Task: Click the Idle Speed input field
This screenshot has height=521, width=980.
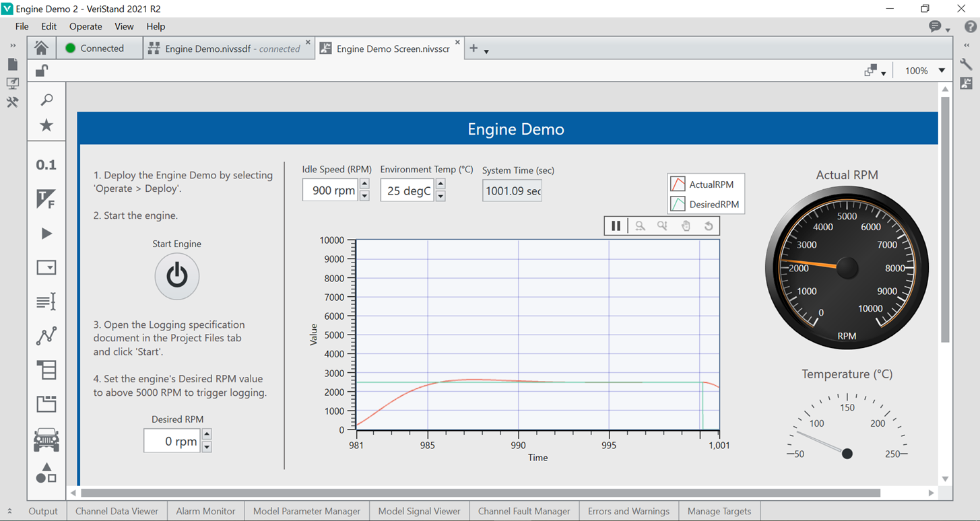Action: [330, 190]
